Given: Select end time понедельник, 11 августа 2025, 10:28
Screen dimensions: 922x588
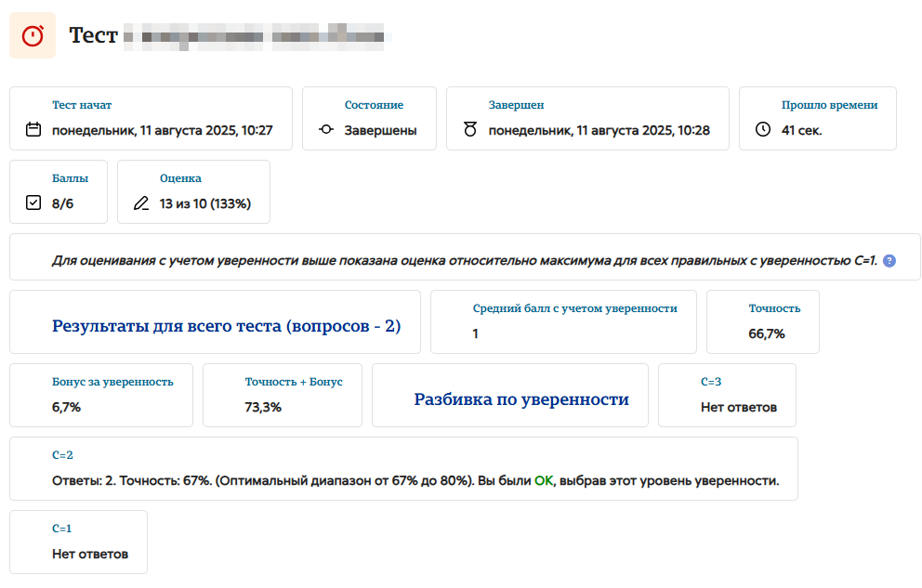Looking at the screenshot, I should click(x=599, y=130).
